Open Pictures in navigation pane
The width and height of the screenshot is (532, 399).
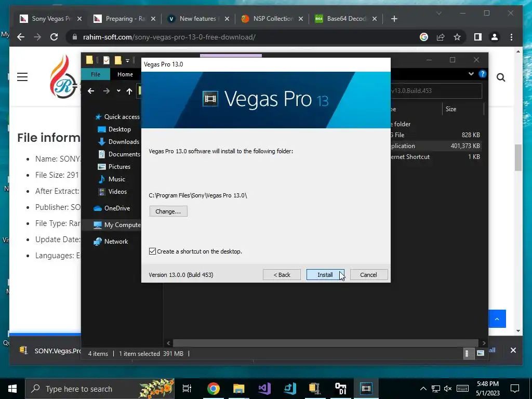click(114, 167)
